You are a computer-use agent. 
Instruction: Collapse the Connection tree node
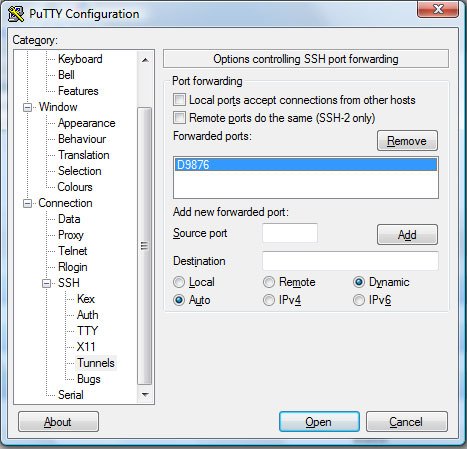click(27, 203)
